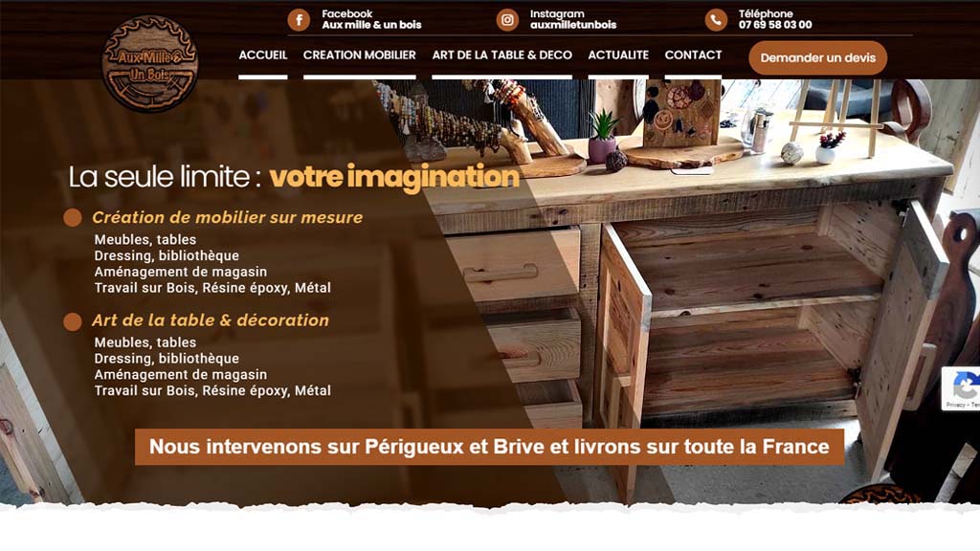
Task: Click bullet beside Art de la table & décoration
Action: 73,321
